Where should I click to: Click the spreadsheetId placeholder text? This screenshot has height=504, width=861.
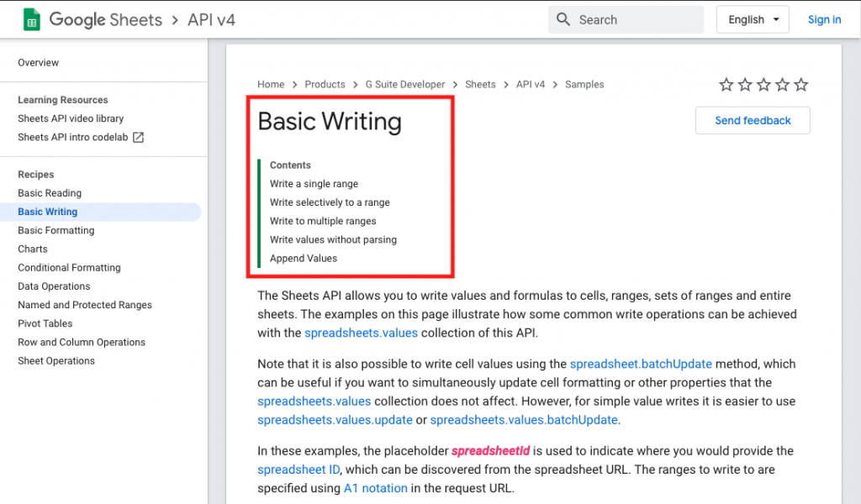click(x=490, y=451)
